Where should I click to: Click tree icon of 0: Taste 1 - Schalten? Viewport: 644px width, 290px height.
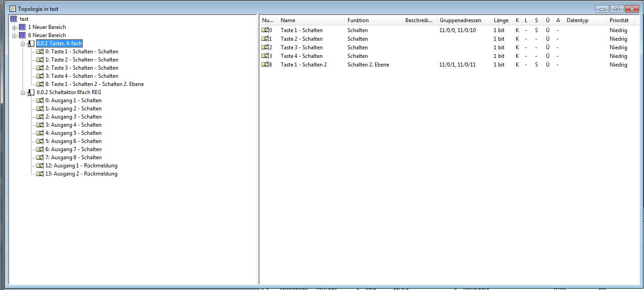[40, 52]
